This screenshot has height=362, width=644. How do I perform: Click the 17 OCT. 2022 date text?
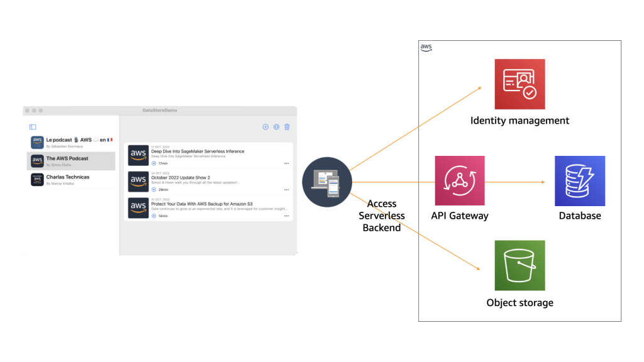click(160, 147)
